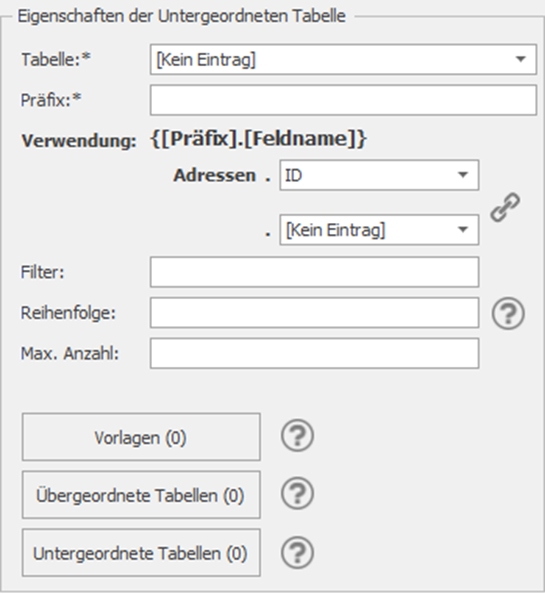The width and height of the screenshot is (545, 594).
Task: Focus the Präfix text field
Action: tap(343, 100)
